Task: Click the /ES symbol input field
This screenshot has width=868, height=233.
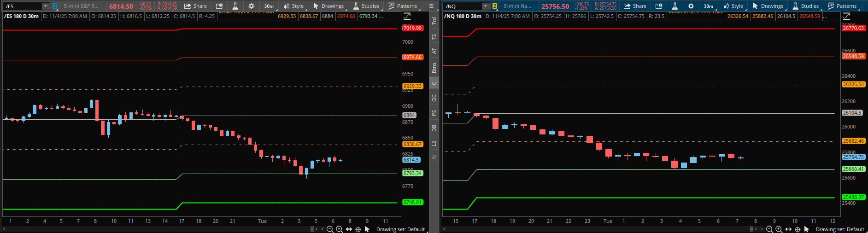Action: click(x=23, y=6)
